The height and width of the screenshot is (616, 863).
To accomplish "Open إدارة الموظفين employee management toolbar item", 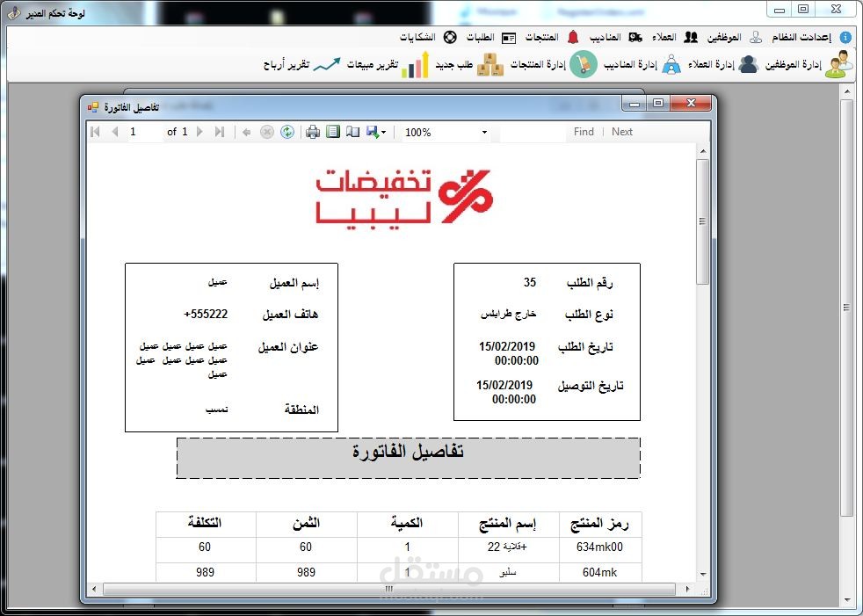I will click(808, 64).
